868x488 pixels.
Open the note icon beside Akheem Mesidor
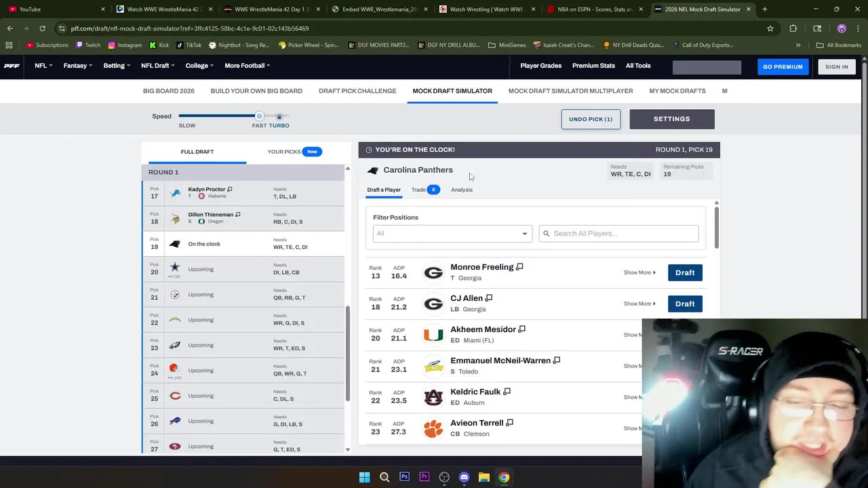521,329
